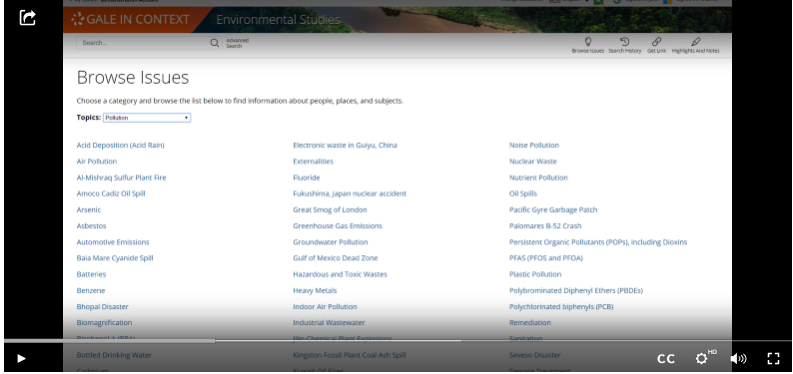Toggle closed captions CC
The height and width of the screenshot is (374, 793).
tap(666, 358)
